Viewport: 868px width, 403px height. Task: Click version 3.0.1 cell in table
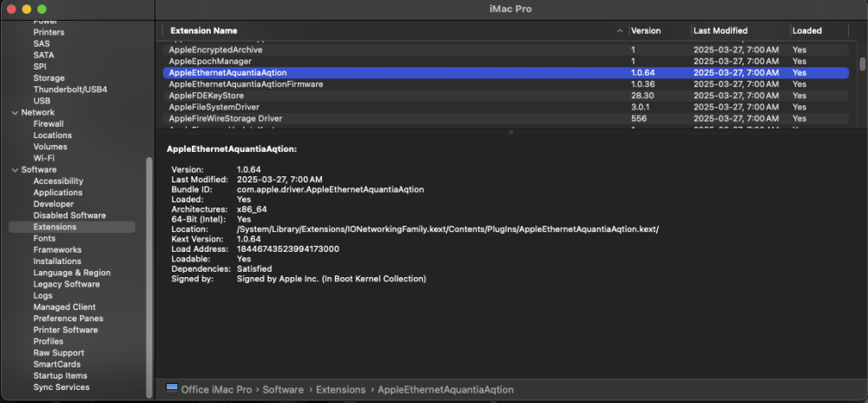(639, 107)
